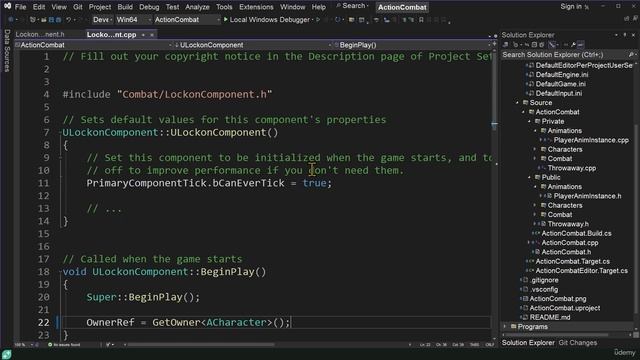The width and height of the screenshot is (640, 360).
Task: Select ActionCombat.png file
Action: tap(558, 299)
